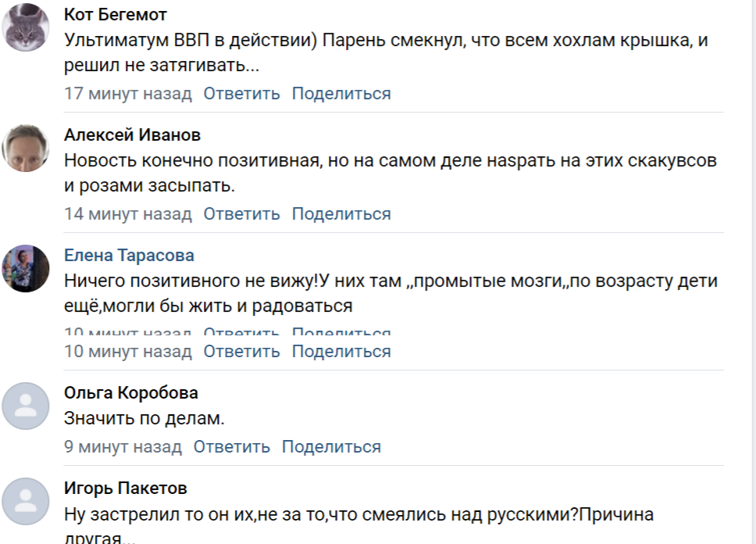Share Ольга Коробова's comment
756x544 pixels.
(x=331, y=447)
